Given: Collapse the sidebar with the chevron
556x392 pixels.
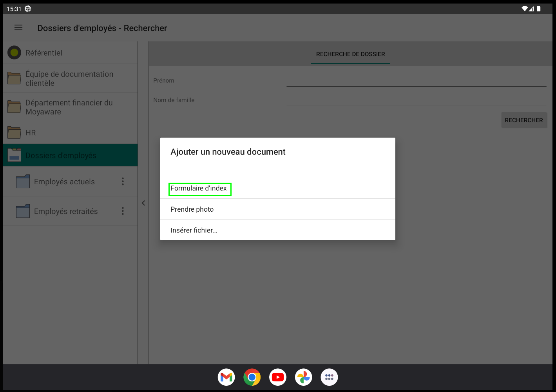Looking at the screenshot, I should (143, 203).
